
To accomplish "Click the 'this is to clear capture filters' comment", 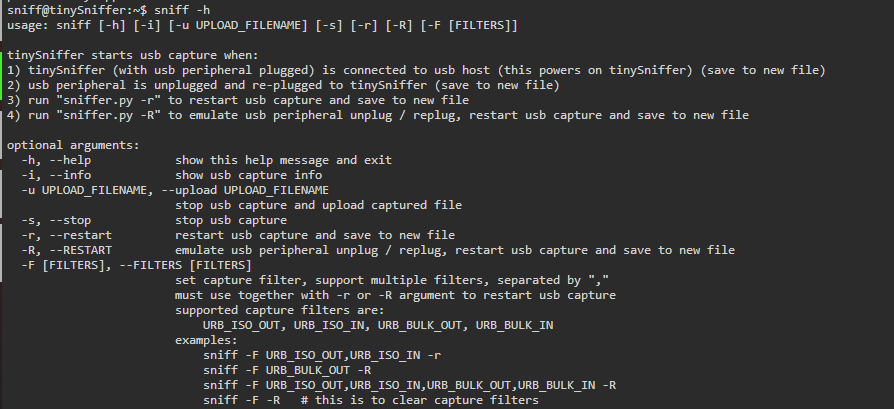I will tap(426, 400).
